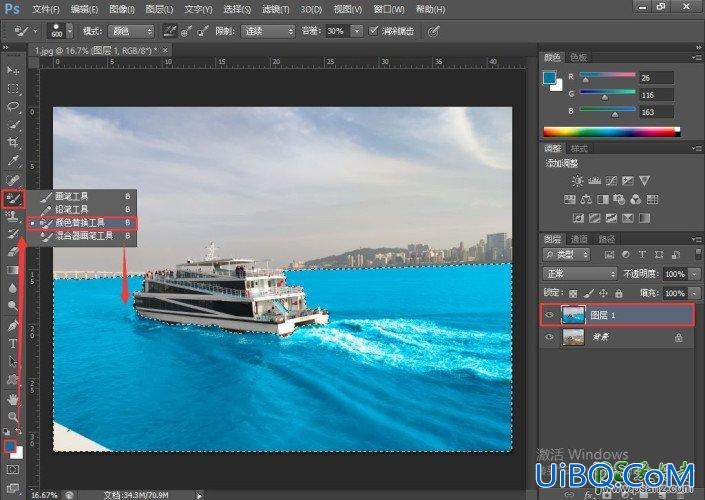Select the Path Selection tool
Image resolution: width=705 pixels, height=500 pixels.
point(13,362)
